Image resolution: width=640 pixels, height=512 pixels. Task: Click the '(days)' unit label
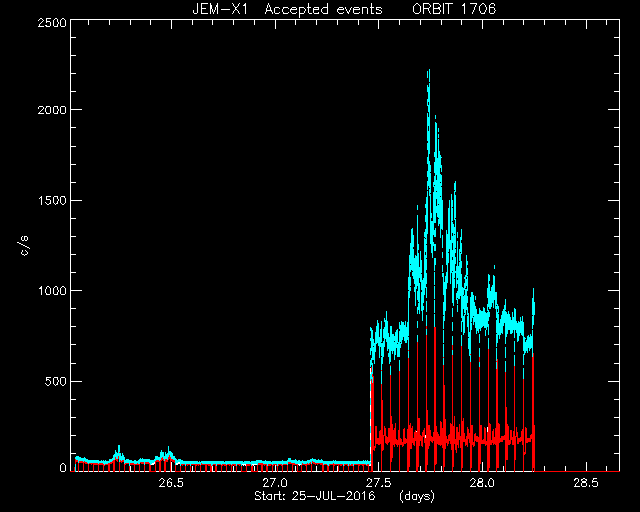coord(417,496)
